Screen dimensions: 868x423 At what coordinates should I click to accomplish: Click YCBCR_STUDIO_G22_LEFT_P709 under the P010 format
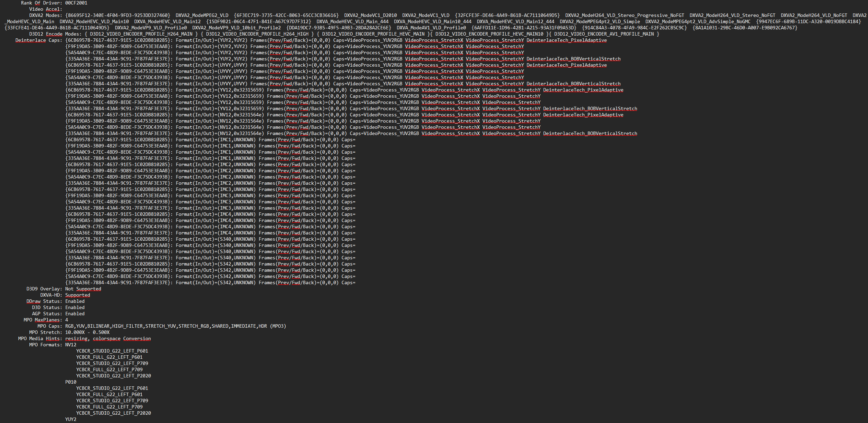(x=112, y=401)
